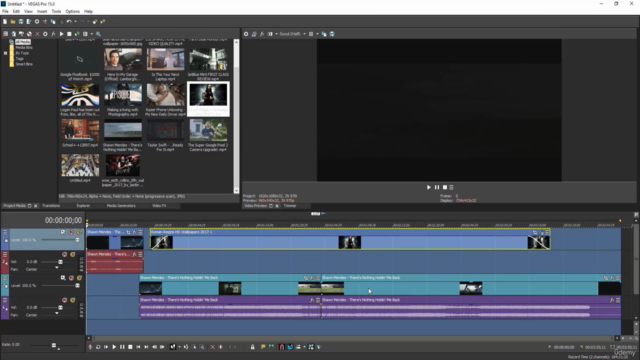Open the undo history dropdown arrow
This screenshot has width=640, height=360.
pos(75,22)
